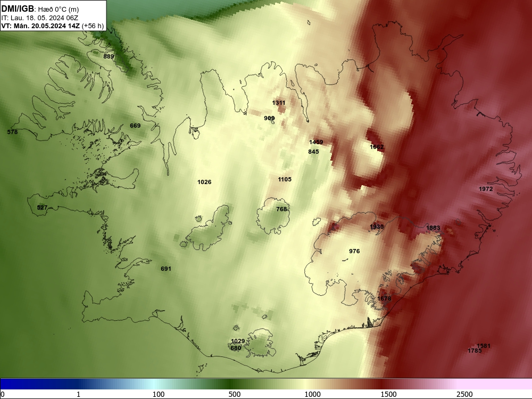Click the map value 768 on the glacier
This screenshot has height=399, width=532.
281,209
